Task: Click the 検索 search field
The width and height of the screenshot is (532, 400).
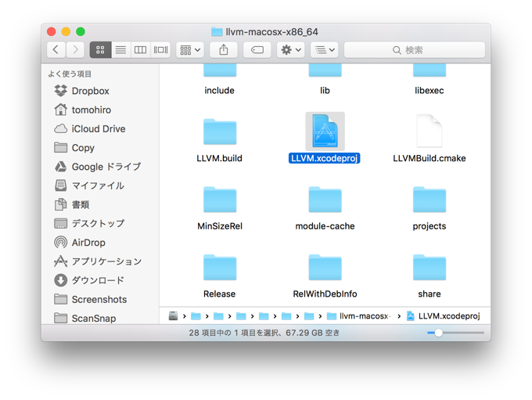Action: (x=415, y=50)
